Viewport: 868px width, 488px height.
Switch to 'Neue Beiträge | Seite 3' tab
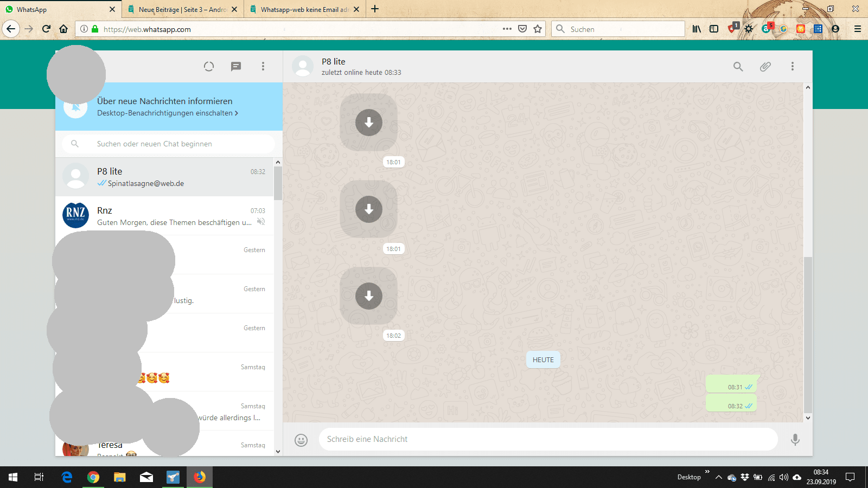click(x=183, y=9)
